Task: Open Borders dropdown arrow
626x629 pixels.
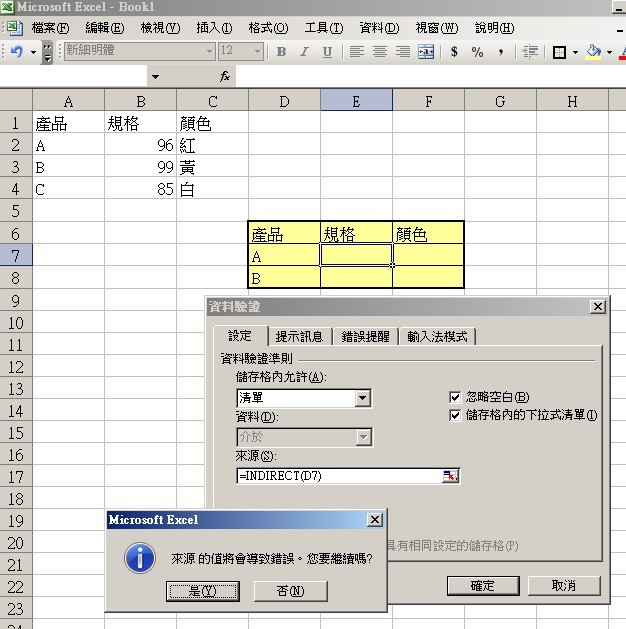Action: (575, 52)
